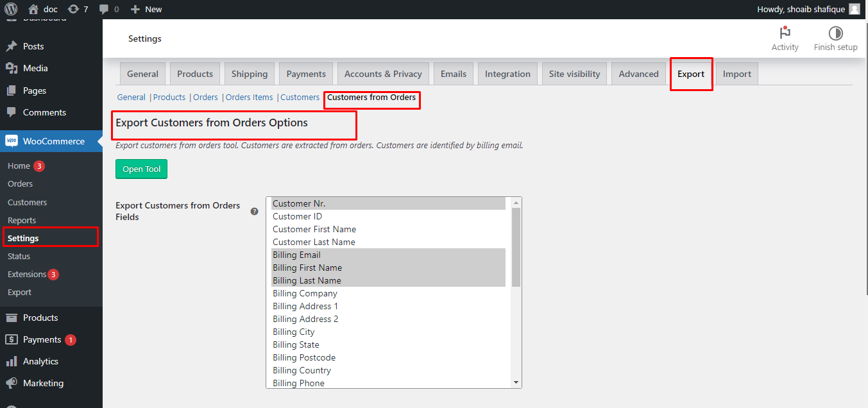Open the Integration tab

[x=507, y=74]
